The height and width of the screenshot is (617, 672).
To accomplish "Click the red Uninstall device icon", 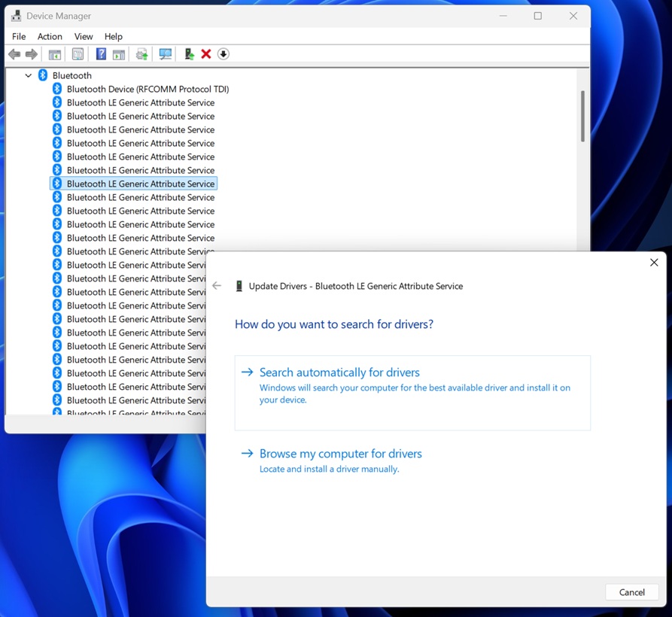I will tap(205, 53).
